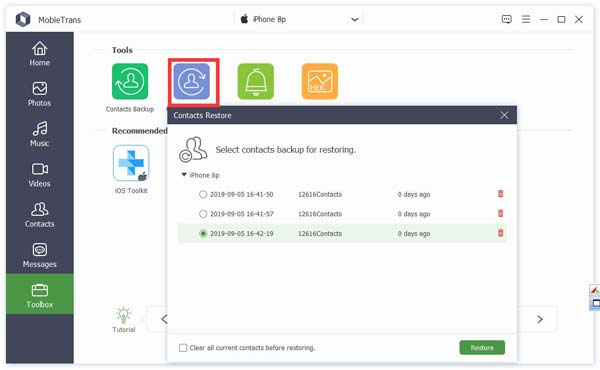
Task: Open the iOS Toolkit recommended app
Action: click(x=131, y=163)
